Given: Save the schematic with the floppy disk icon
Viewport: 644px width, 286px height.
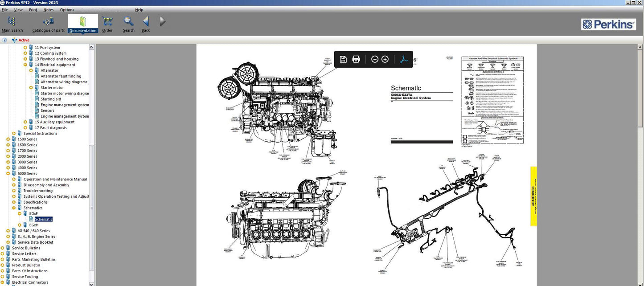Looking at the screenshot, I should [x=343, y=59].
